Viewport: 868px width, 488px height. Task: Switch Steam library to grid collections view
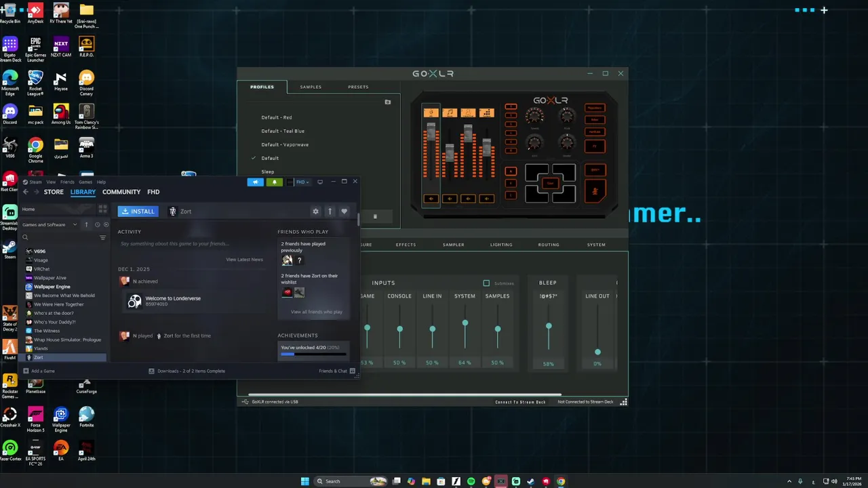(103, 209)
